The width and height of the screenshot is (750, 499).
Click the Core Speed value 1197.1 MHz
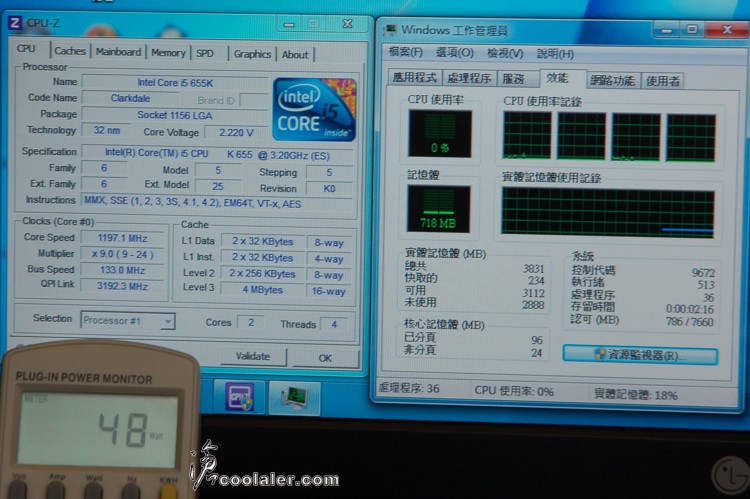122,238
